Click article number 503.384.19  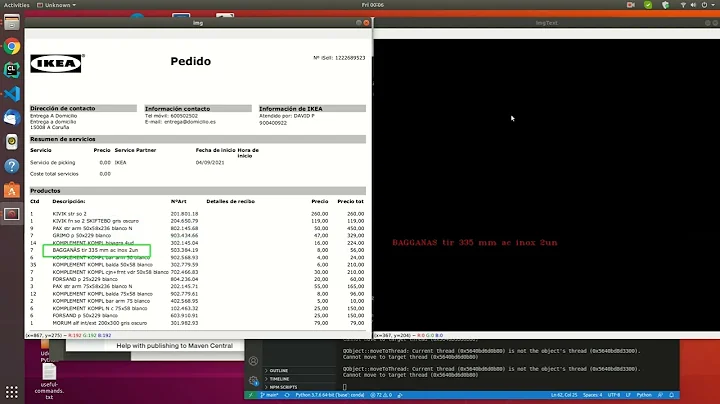[x=184, y=250]
